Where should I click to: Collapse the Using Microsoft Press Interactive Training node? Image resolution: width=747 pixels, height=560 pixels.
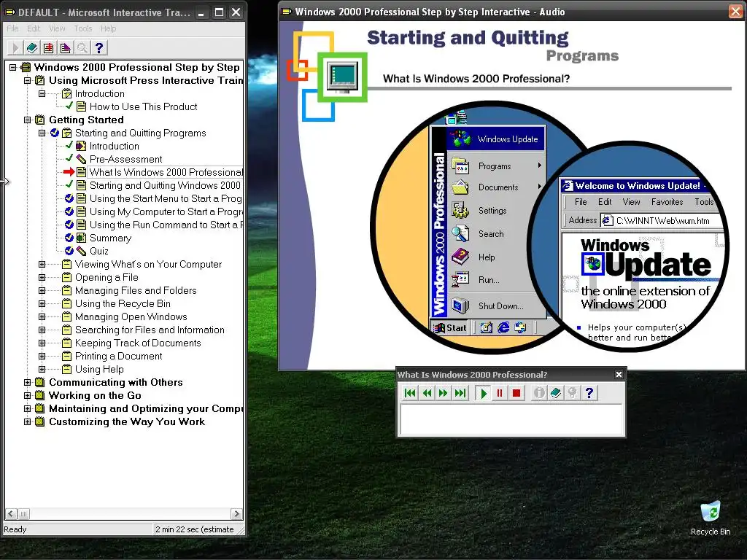coord(27,80)
